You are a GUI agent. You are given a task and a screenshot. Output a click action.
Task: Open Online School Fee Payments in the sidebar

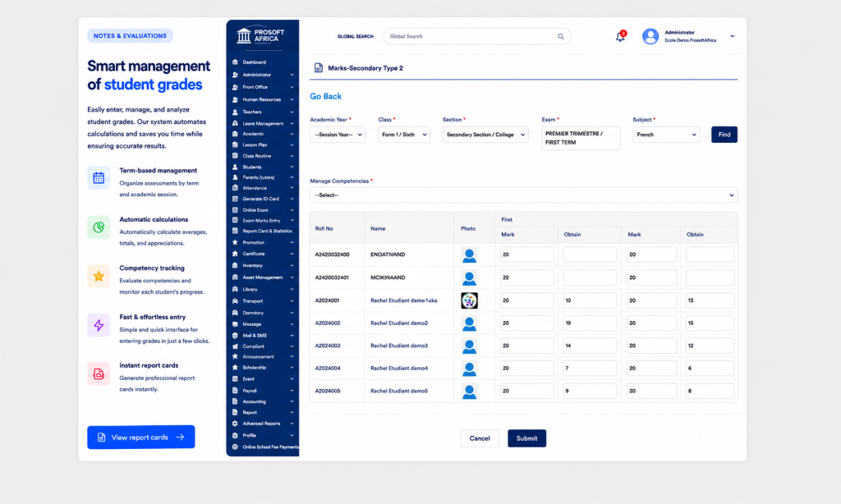tap(264, 447)
